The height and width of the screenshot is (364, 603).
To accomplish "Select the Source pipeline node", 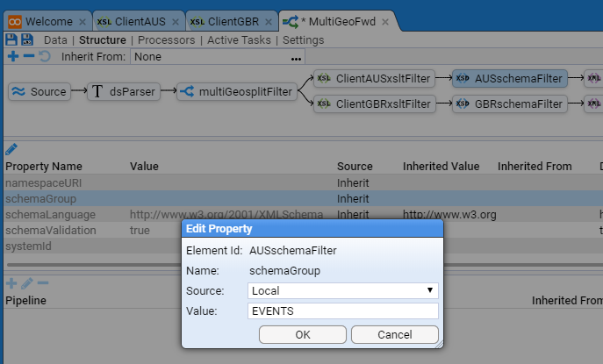I will 41,91.
